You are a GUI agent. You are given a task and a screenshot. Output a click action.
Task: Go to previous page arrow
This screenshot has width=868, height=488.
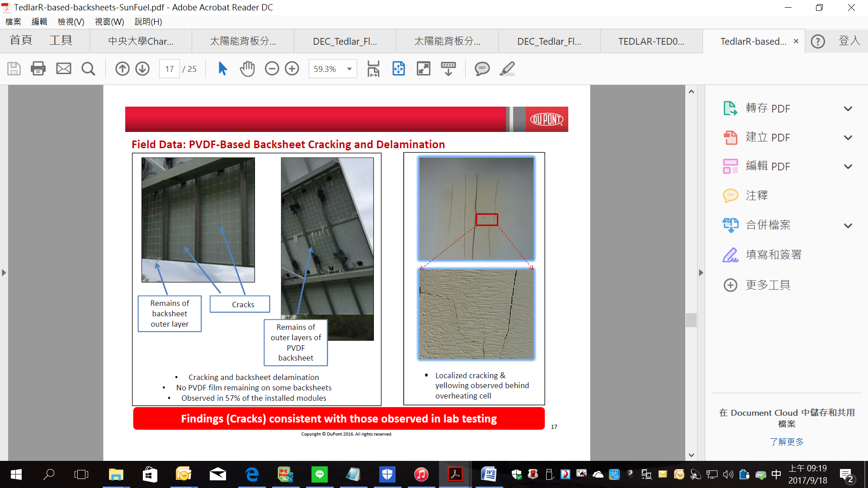click(x=122, y=69)
